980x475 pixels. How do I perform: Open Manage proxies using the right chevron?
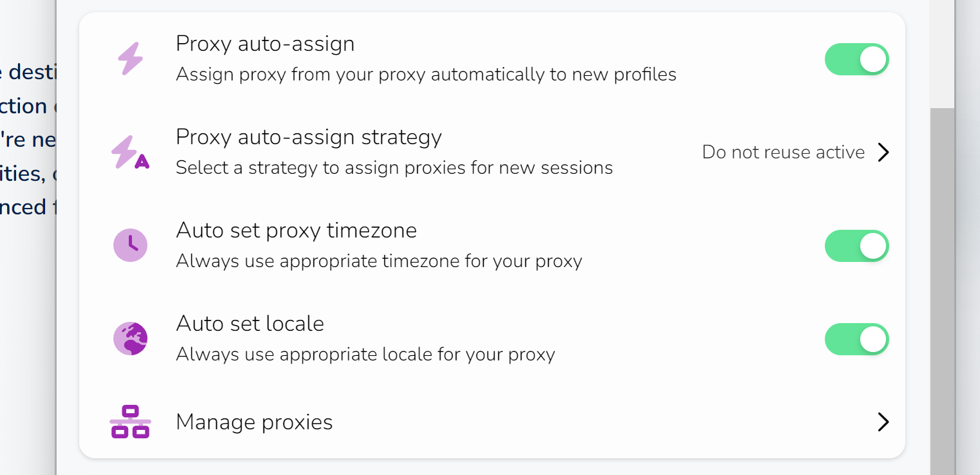click(x=883, y=422)
